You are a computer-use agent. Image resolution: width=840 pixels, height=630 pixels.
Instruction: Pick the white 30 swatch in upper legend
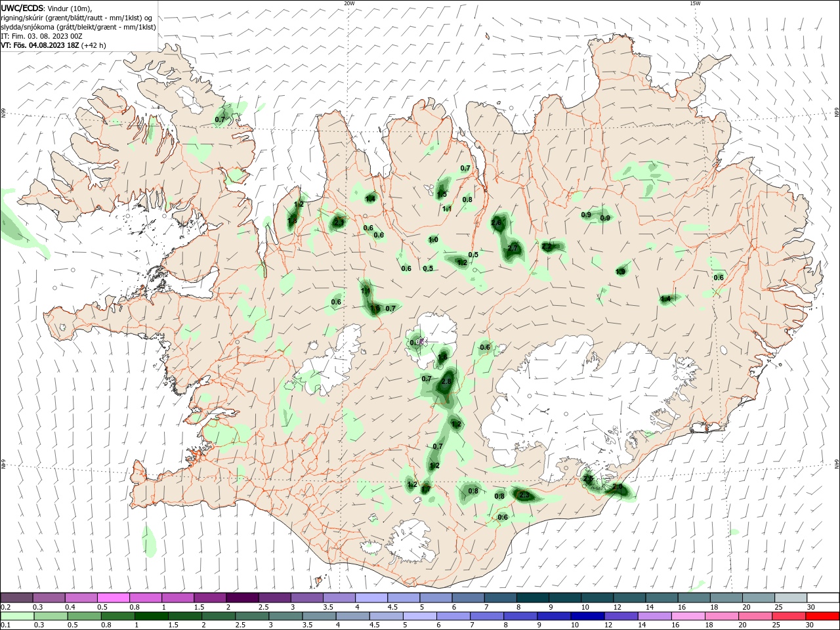point(823,598)
